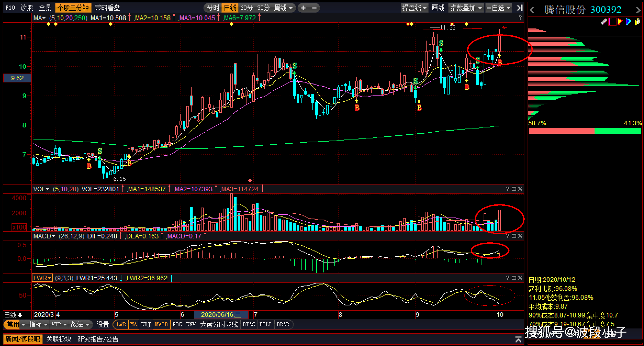Image resolution: width=644 pixels, height=346 pixels.
Task: Click the jump-to-latest arrow icon in top toolbar
Action: (520, 8)
